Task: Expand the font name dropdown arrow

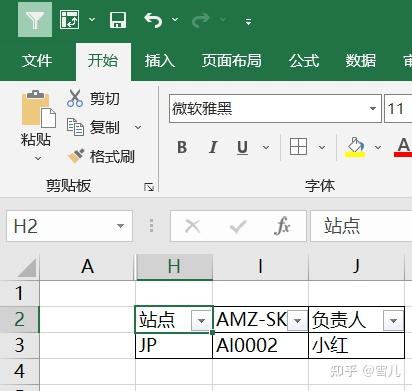Action: coord(373,109)
